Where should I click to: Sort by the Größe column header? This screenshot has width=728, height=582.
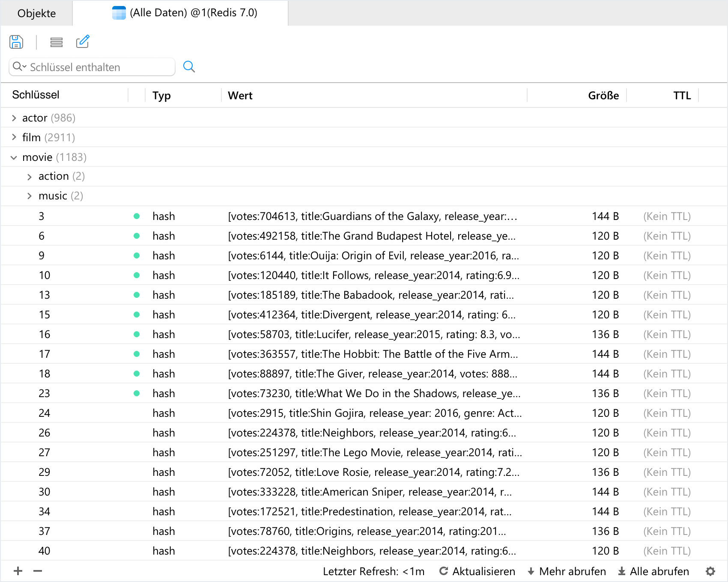click(603, 96)
